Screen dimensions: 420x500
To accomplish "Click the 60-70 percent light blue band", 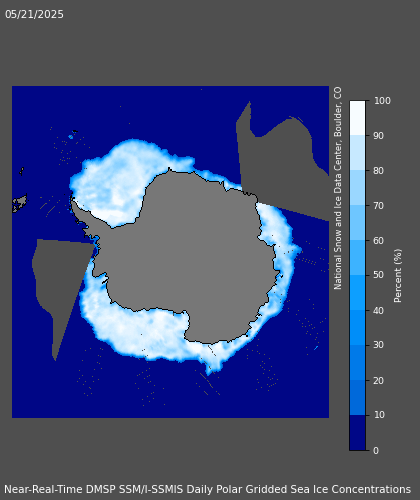I will coord(357,223).
